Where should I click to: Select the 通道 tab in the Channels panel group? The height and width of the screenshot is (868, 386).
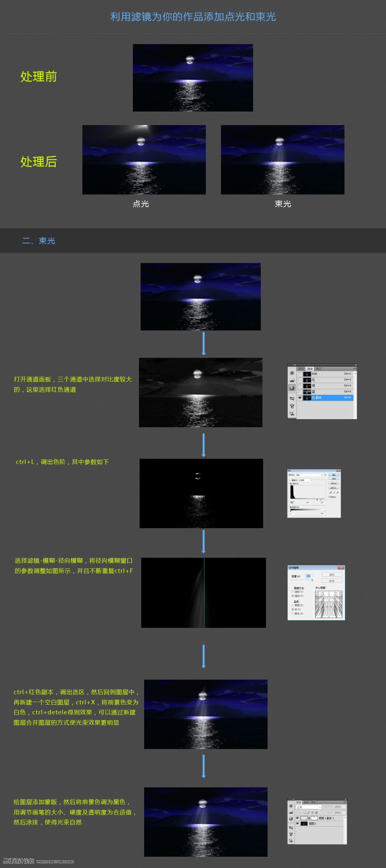310,369
